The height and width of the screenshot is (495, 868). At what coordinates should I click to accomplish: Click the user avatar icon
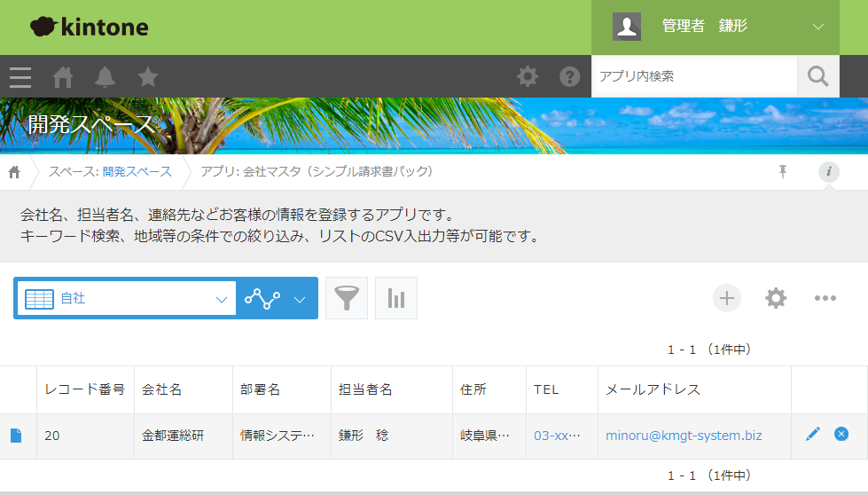point(627,27)
